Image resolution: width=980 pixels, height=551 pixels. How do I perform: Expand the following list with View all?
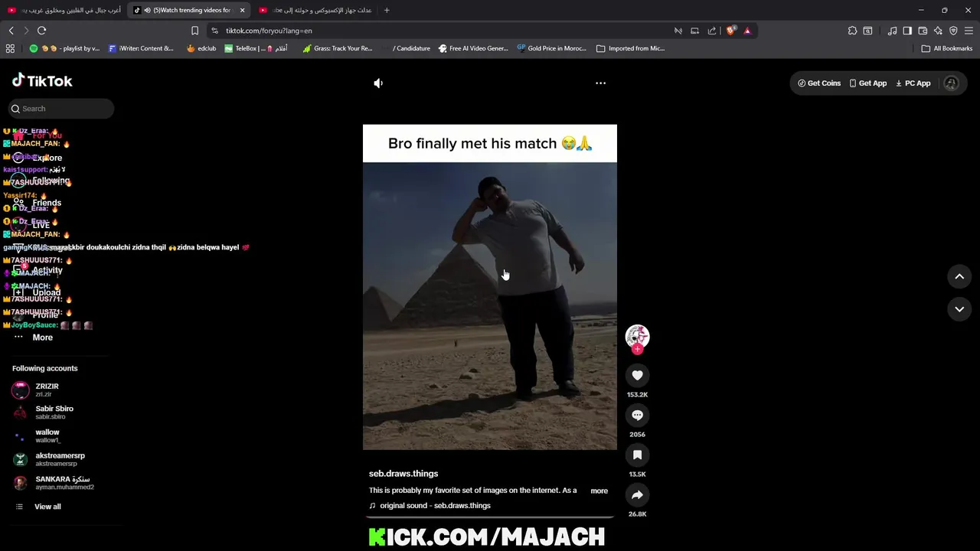38,507
